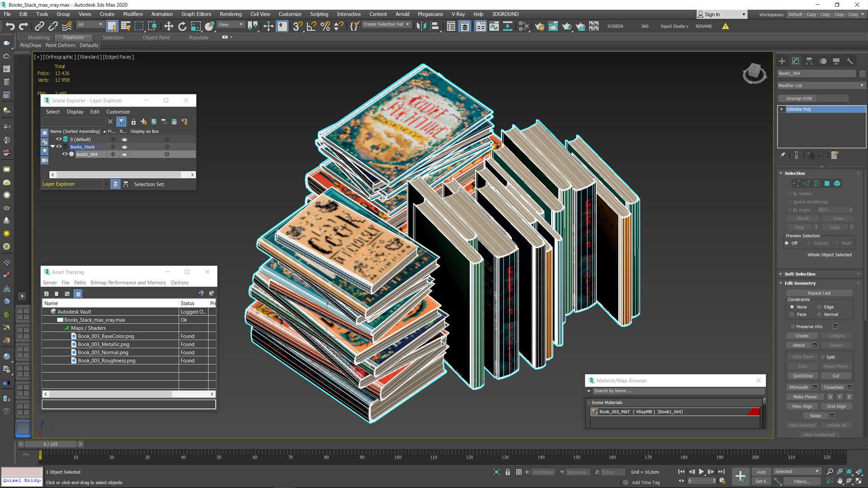
Task: Open the Create panel plus icon
Action: (x=782, y=61)
